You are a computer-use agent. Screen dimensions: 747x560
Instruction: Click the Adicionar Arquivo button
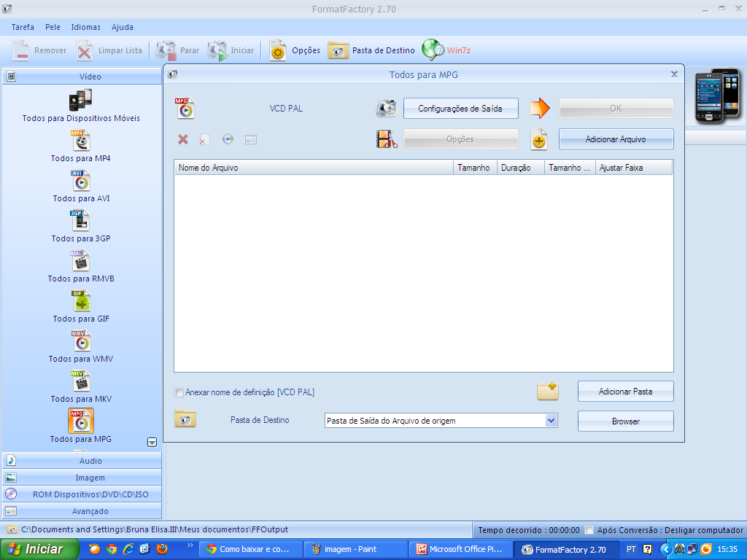click(x=616, y=139)
